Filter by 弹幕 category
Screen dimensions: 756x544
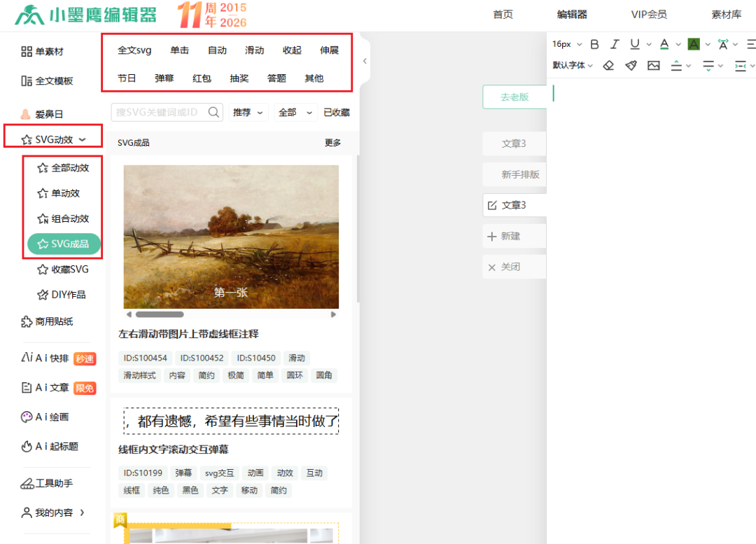(164, 78)
